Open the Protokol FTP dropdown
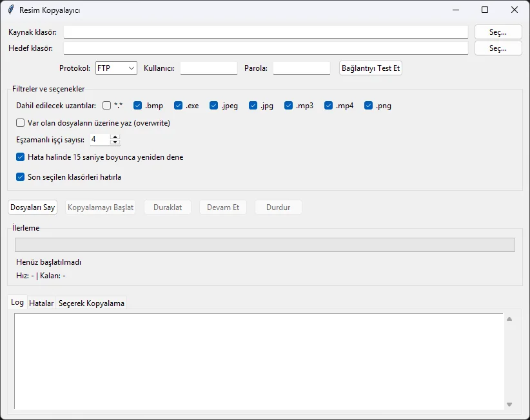530x420 pixels. click(116, 68)
